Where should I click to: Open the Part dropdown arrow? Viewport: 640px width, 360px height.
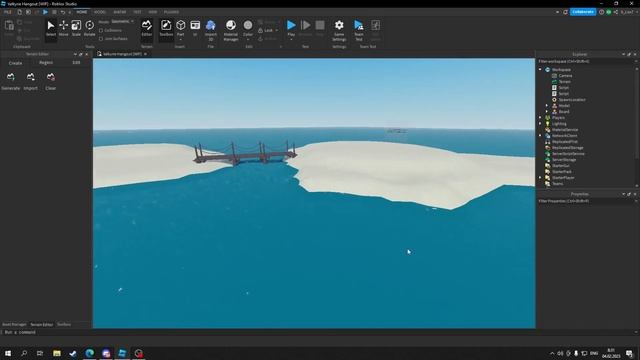tap(180, 40)
